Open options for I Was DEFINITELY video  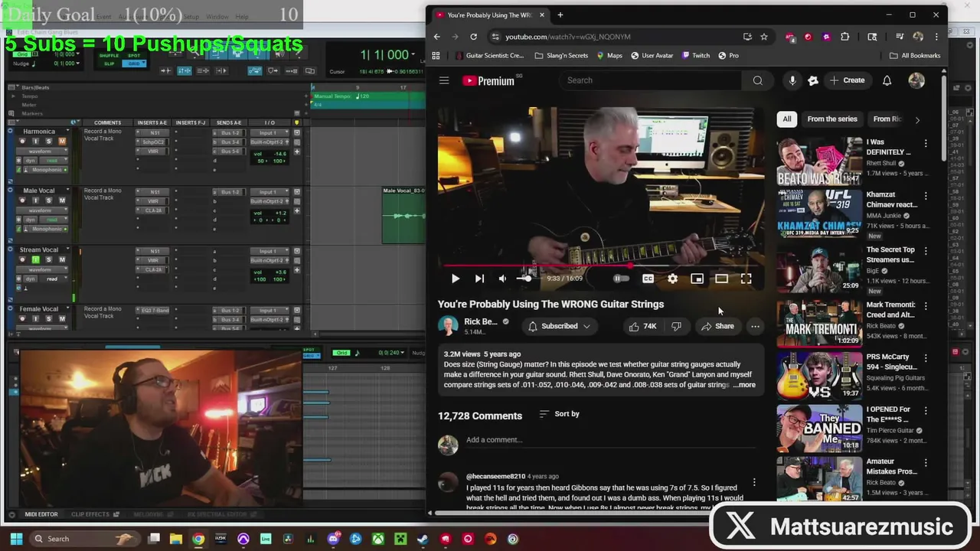coord(926,144)
